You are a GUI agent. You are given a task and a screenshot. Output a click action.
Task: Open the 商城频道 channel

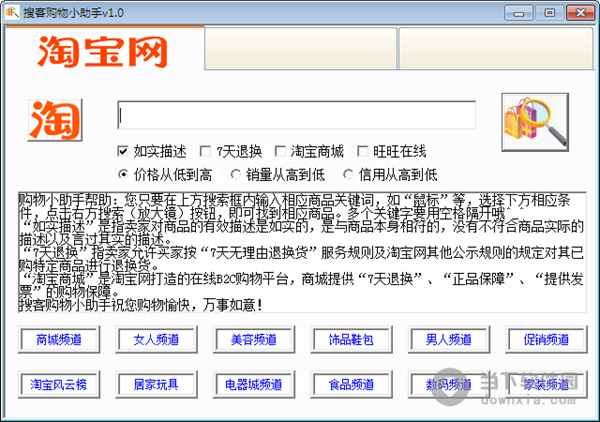tap(59, 339)
